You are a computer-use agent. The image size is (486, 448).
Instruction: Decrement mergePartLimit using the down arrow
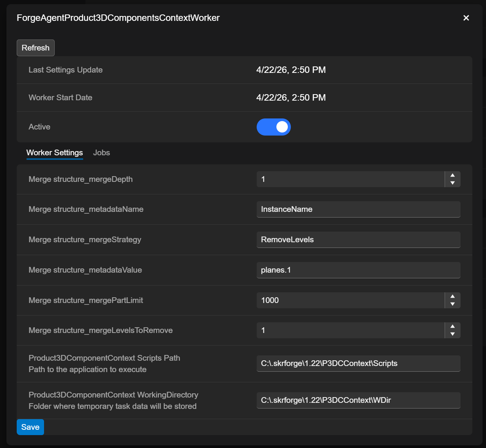tap(452, 304)
